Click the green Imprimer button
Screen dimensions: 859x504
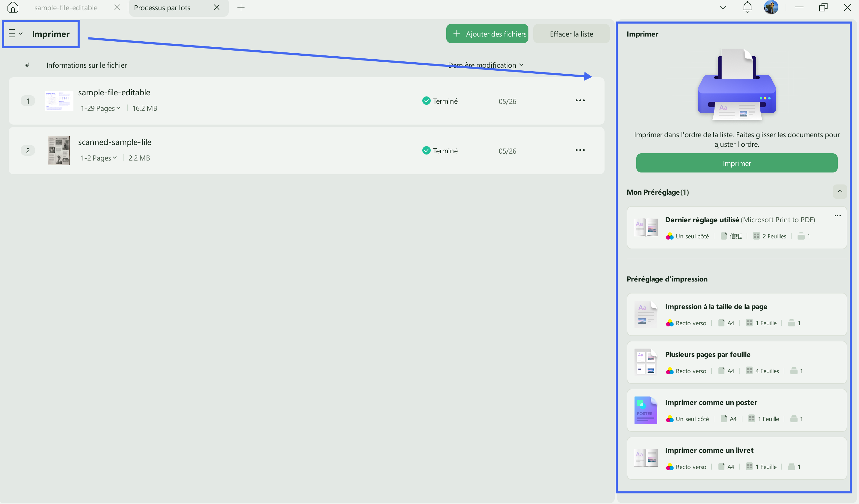click(x=737, y=163)
